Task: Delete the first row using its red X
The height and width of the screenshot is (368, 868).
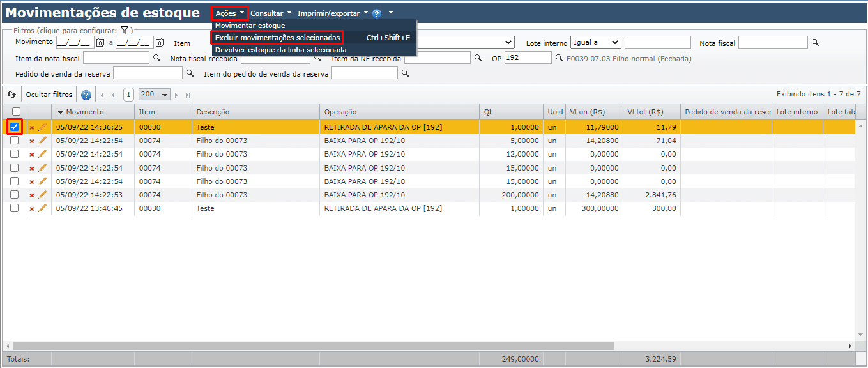Action: tap(31, 127)
